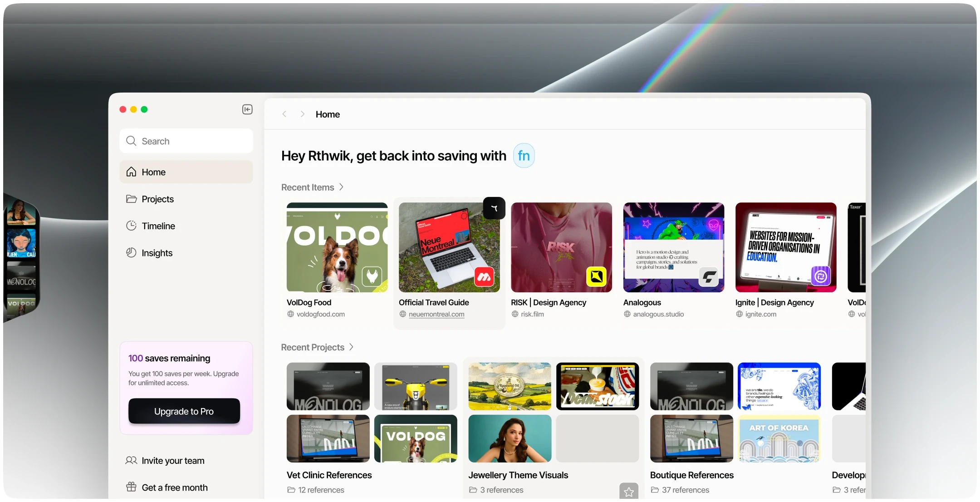
Task: Click the globe icon beside analogous.studio
Action: (627, 314)
